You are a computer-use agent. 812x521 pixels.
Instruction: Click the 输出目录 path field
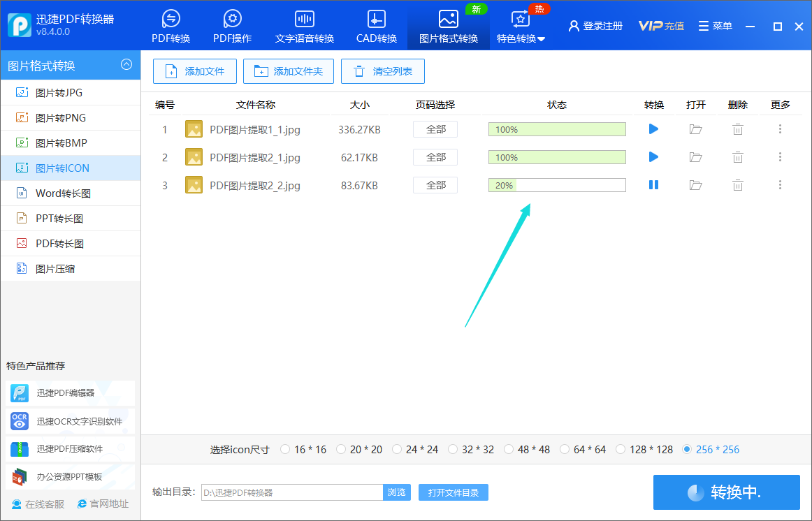[292, 492]
